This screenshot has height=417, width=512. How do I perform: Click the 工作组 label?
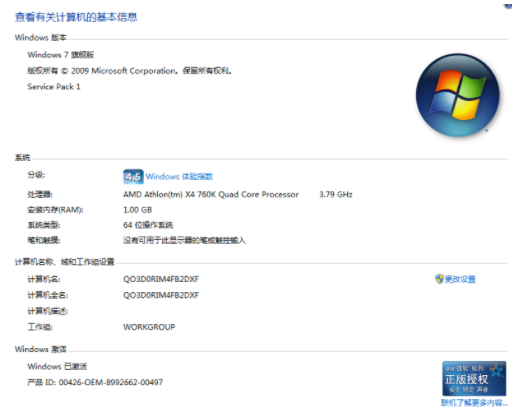pyautogui.click(x=40, y=327)
